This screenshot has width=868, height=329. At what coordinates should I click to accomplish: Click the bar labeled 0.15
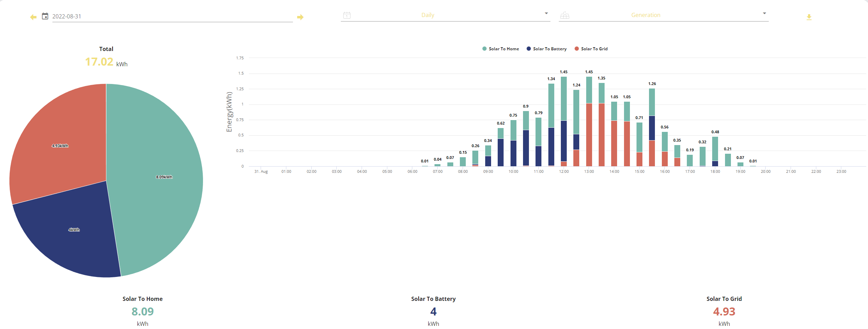463,162
